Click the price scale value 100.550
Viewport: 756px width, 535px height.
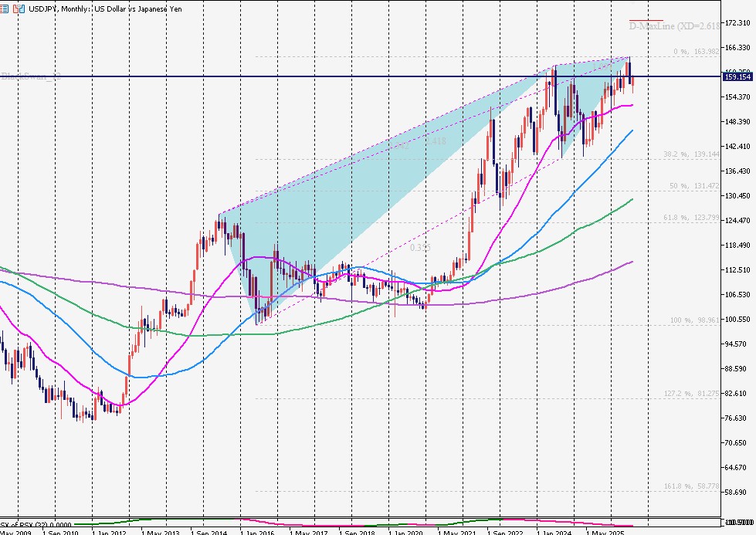pos(738,319)
